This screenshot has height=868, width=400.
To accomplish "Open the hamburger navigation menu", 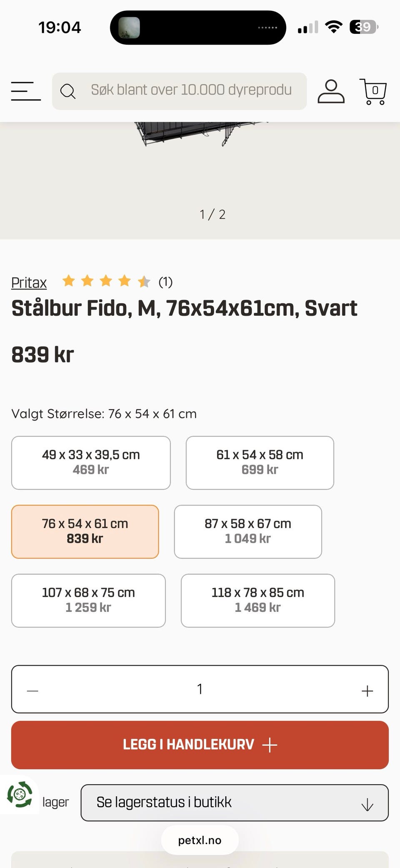I will (26, 91).
